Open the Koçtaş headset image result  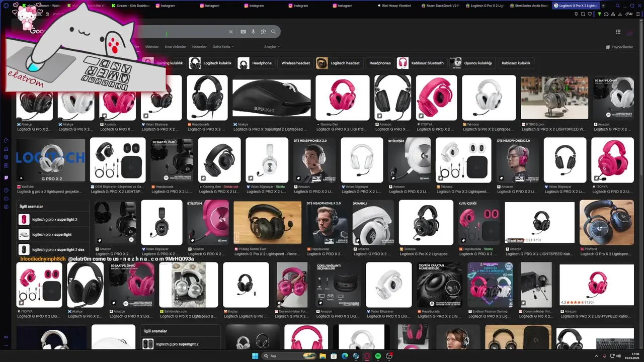click(246, 285)
